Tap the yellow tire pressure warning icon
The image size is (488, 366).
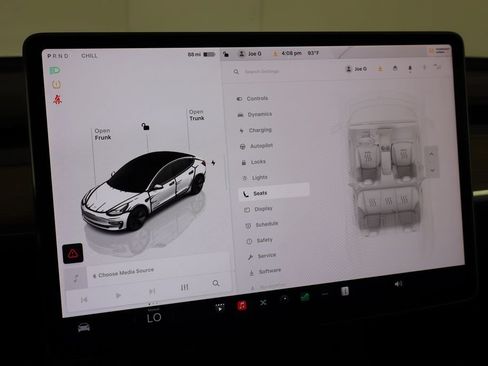[x=56, y=84]
